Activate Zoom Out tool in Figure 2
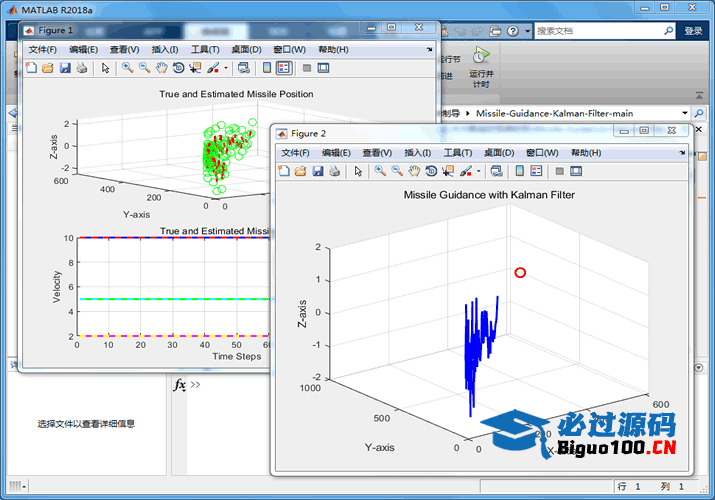Viewport: 715px width, 500px height. point(397,171)
